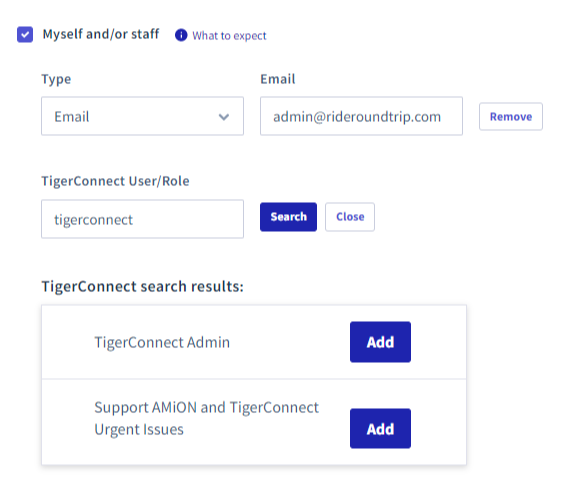569x487 pixels.
Task: Focus the admin@rideroundtrip.com email field
Action: (x=361, y=116)
